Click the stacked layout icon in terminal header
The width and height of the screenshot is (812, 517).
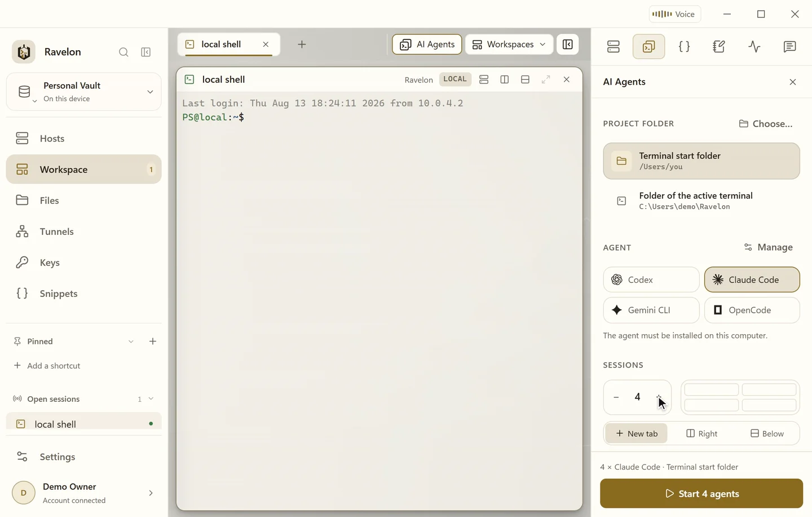pyautogui.click(x=484, y=80)
